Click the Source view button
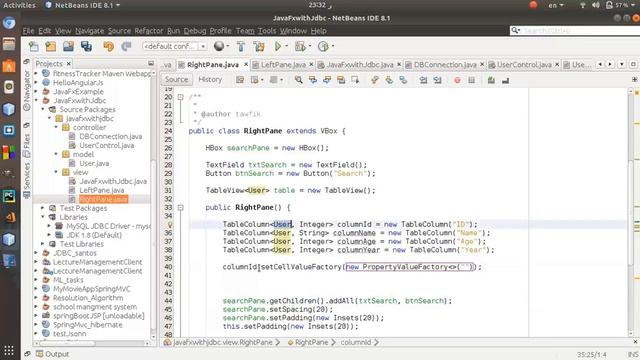 [x=176, y=80]
